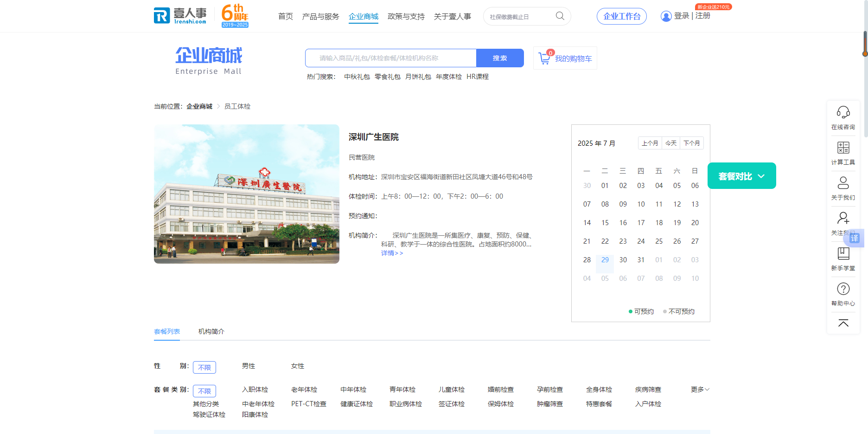This screenshot has height=434, width=868.
Task: Click hot search 中秋礼包
Action: (x=357, y=77)
